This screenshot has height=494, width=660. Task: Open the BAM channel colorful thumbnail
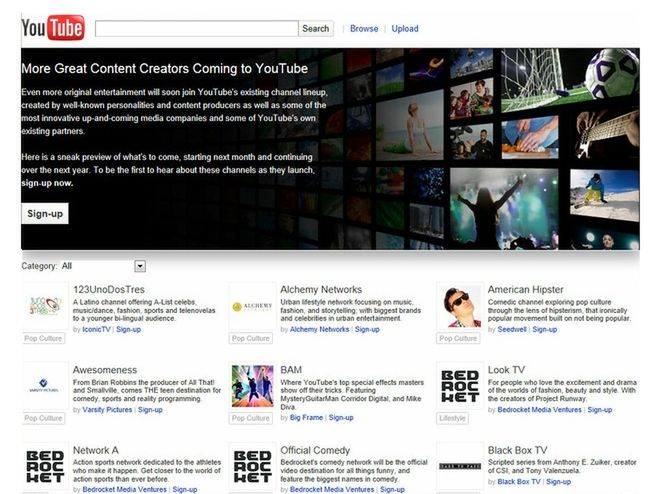click(253, 386)
